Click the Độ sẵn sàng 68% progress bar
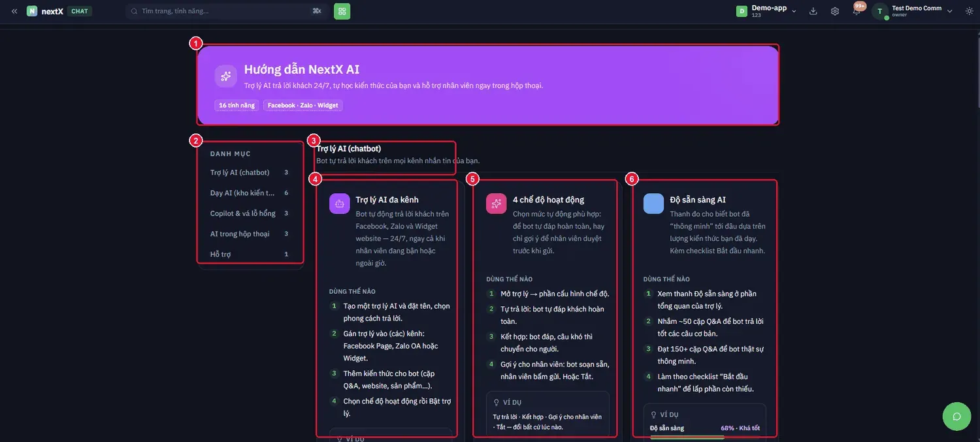This screenshot has width=980, height=442. [x=704, y=437]
